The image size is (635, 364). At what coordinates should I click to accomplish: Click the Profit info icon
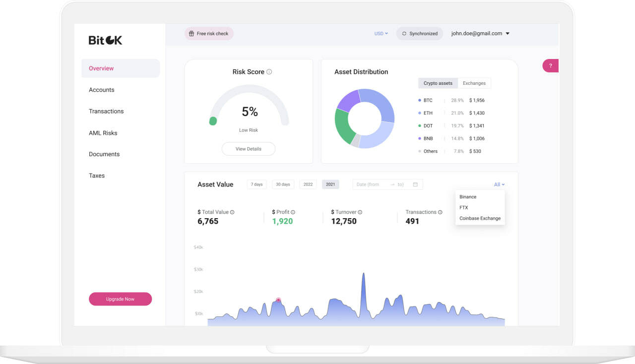293,212
